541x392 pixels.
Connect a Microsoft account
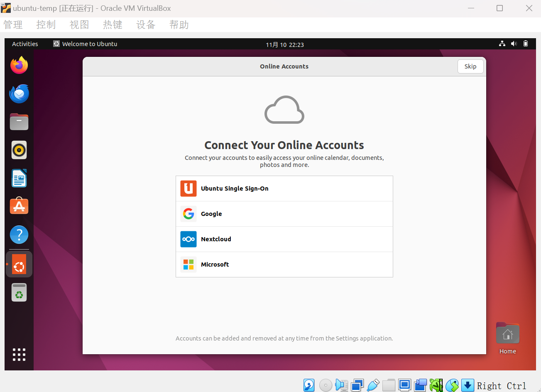click(x=284, y=265)
